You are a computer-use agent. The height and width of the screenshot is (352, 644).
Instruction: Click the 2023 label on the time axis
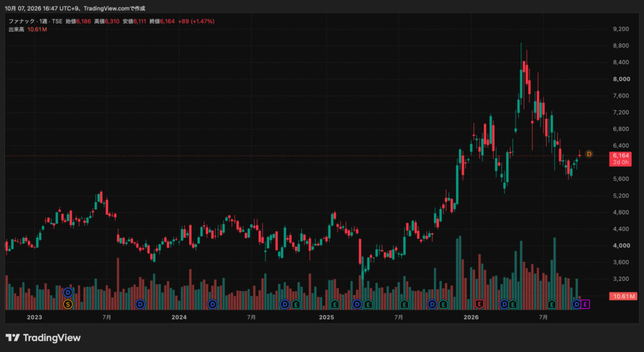tap(35, 317)
